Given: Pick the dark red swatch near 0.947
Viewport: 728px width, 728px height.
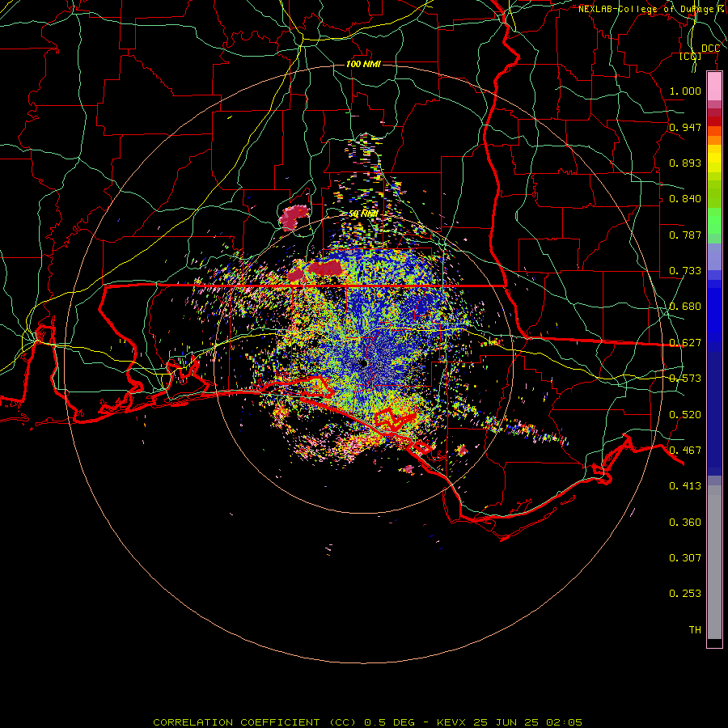Looking at the screenshot, I should [x=714, y=121].
